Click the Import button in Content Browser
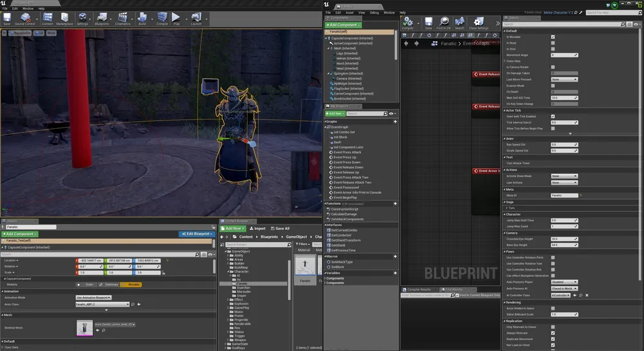 pos(258,228)
